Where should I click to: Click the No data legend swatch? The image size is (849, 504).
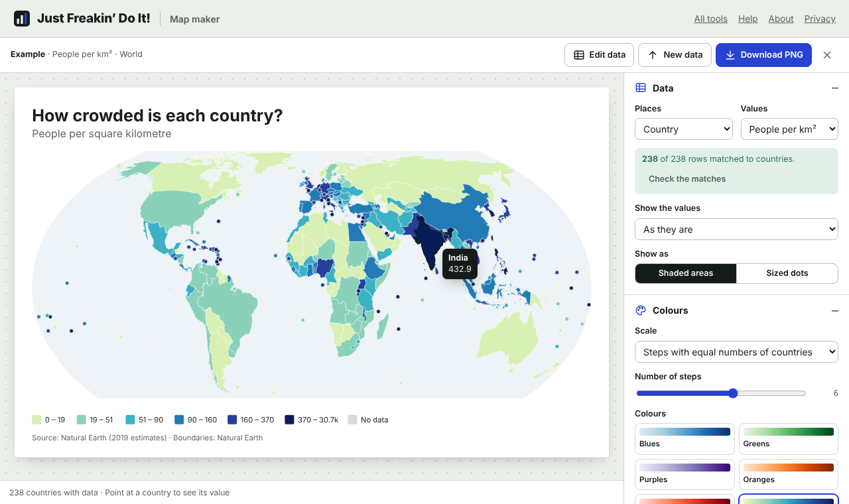(353, 420)
